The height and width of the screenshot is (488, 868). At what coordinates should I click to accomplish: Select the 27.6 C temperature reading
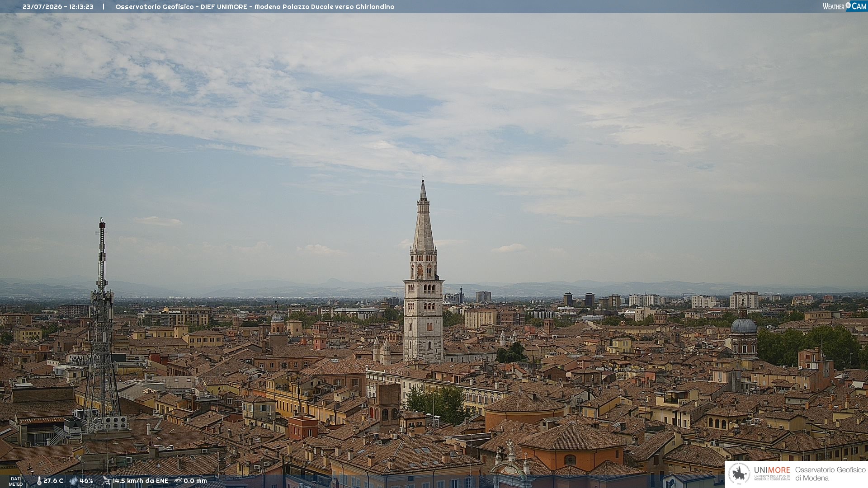[x=53, y=481]
